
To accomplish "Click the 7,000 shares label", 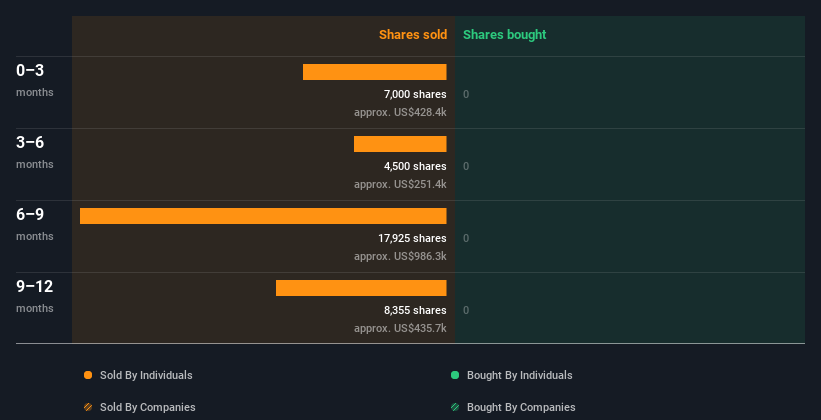I will (415, 94).
